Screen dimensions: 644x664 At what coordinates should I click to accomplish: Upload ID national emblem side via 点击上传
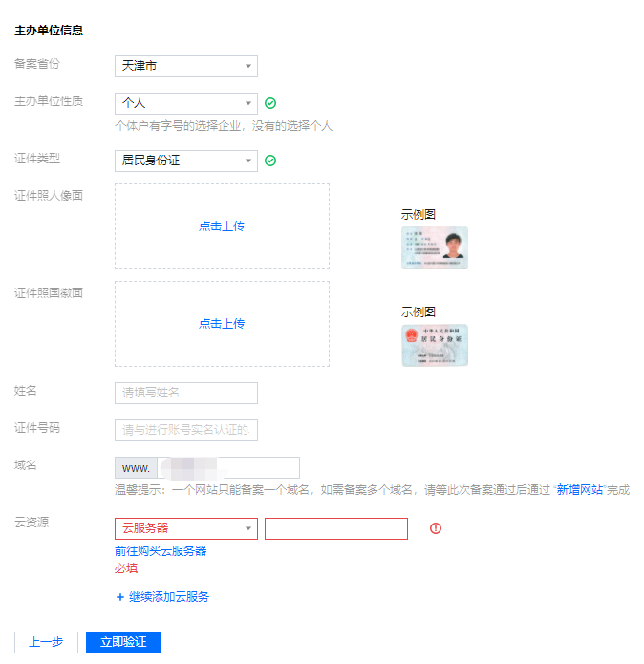[222, 324]
